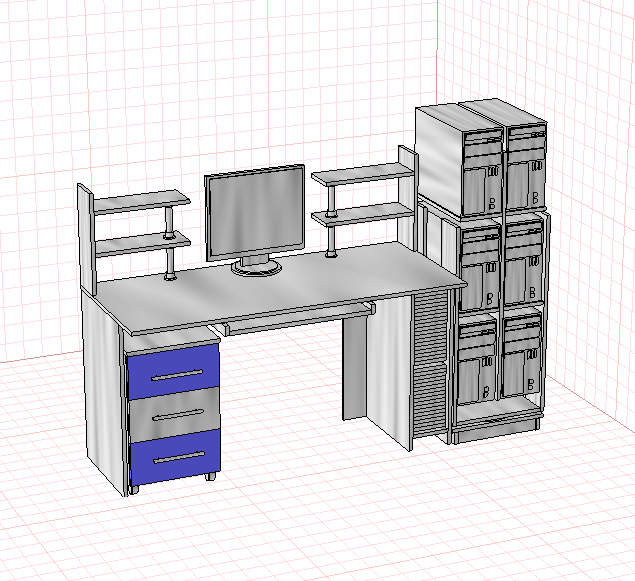635x581 pixels.
Task: Click the handle of bottom blue drawer
Action: (x=179, y=458)
